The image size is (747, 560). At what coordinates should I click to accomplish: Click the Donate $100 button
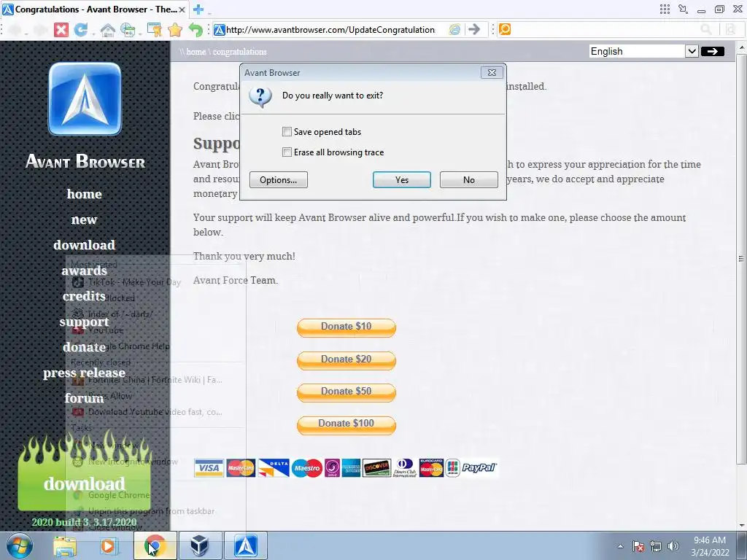tap(347, 424)
